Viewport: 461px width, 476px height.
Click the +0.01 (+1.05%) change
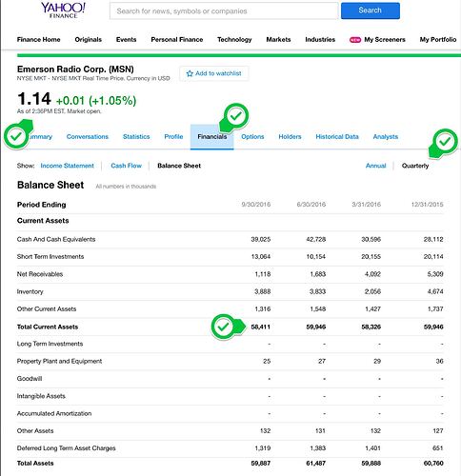pos(96,101)
